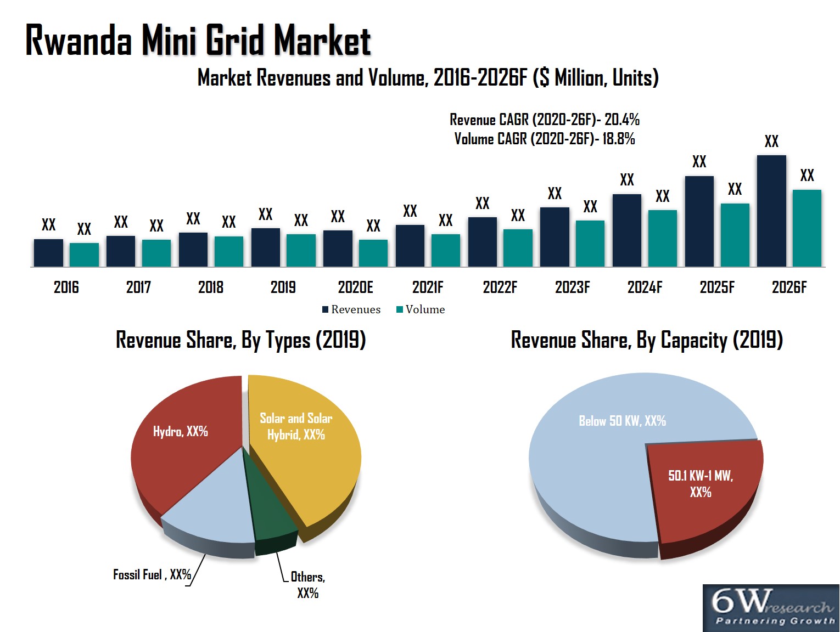Click the 2026F dark revenue bar
Viewport: 840px width, 632px height.
click(771, 211)
